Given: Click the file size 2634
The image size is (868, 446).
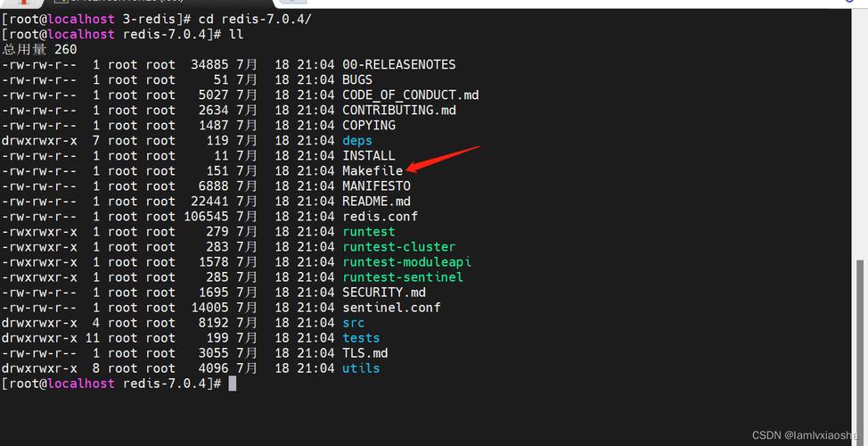Looking at the screenshot, I should coord(214,111).
